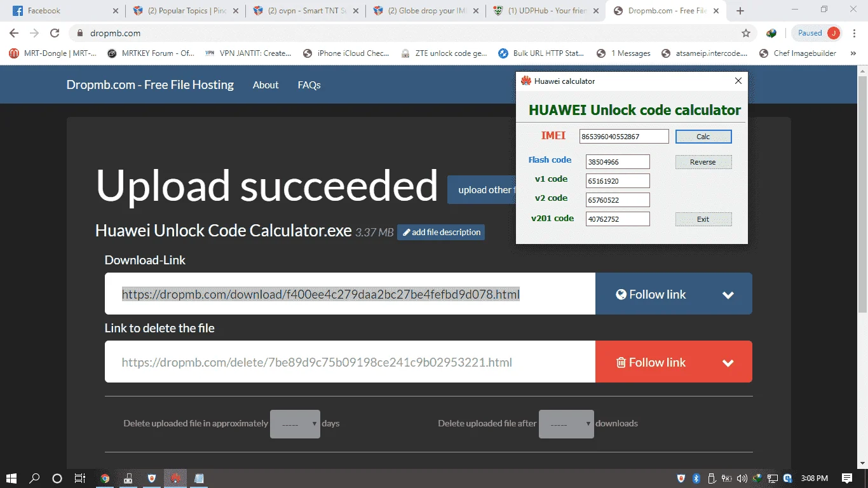This screenshot has height=488, width=868.
Task: Open the delete after downloads dropdown
Action: pyautogui.click(x=566, y=424)
